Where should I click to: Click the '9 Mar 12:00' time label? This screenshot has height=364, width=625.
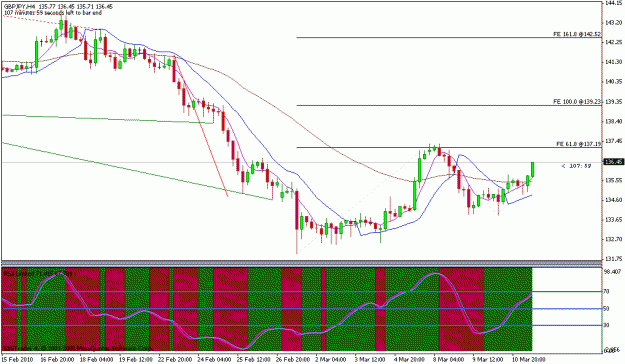(x=488, y=360)
